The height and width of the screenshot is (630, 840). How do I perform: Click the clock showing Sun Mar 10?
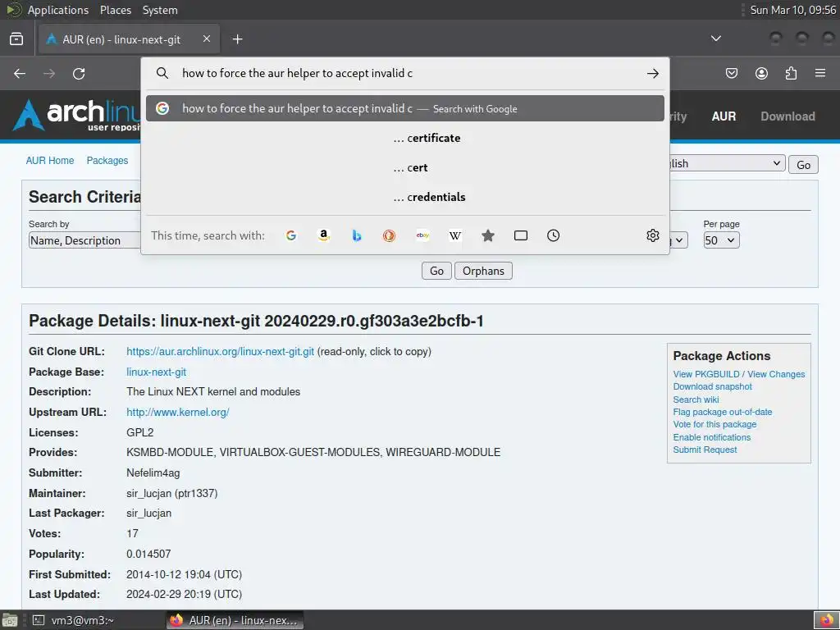pyautogui.click(x=793, y=10)
